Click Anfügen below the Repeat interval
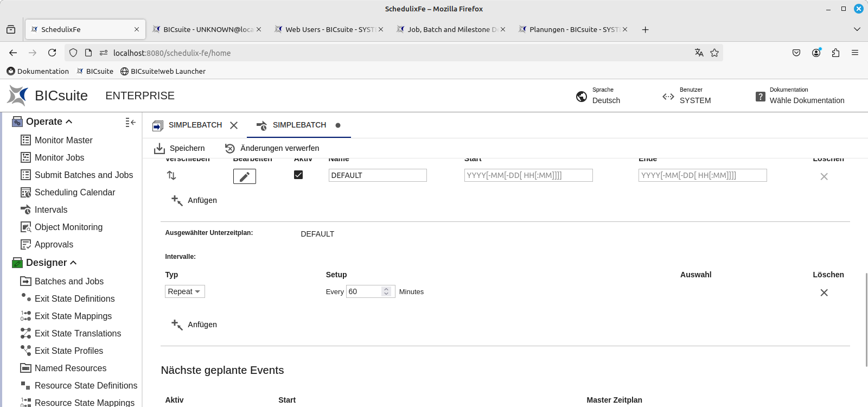This screenshot has height=407, width=868. tap(194, 325)
